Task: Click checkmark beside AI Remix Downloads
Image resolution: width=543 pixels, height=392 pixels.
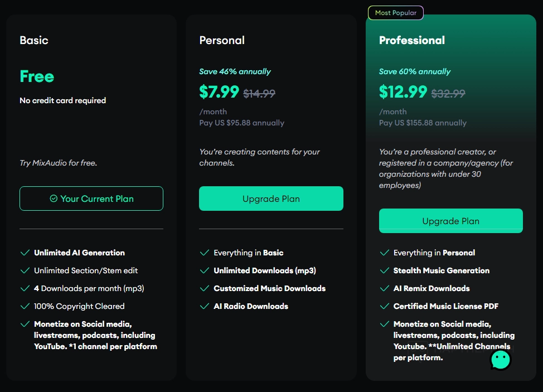Action: coord(384,288)
